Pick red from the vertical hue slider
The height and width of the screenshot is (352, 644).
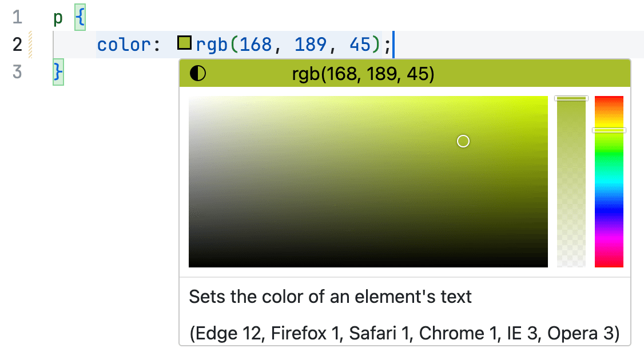point(609,100)
